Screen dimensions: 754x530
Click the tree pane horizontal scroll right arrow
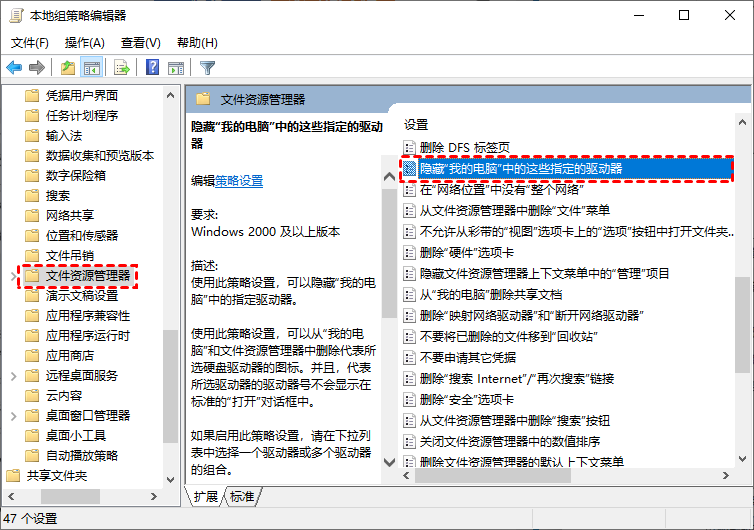point(154,496)
